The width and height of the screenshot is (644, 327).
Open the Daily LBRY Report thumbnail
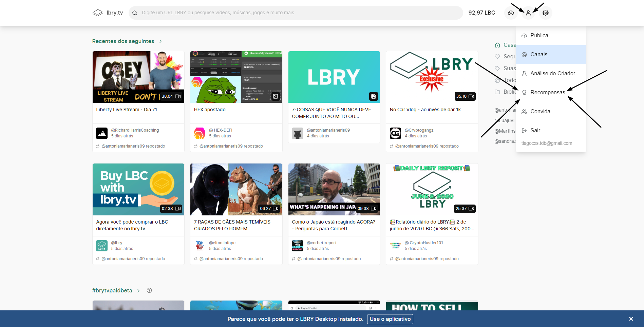[432, 190]
